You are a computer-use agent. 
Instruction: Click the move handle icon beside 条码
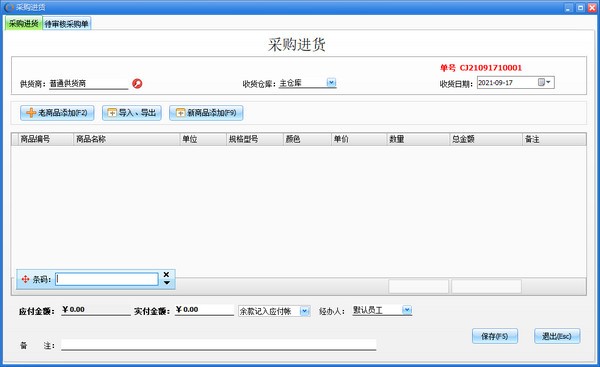[x=25, y=279]
